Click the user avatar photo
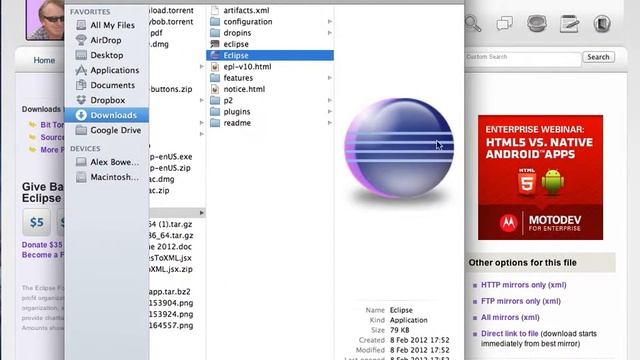Viewport: 640px width, 360px height. (x=45, y=19)
